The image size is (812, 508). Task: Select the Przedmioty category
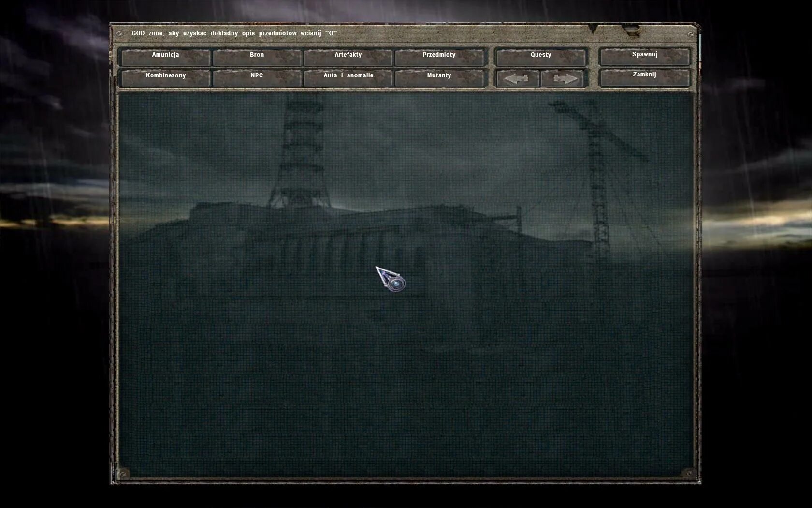pyautogui.click(x=439, y=57)
